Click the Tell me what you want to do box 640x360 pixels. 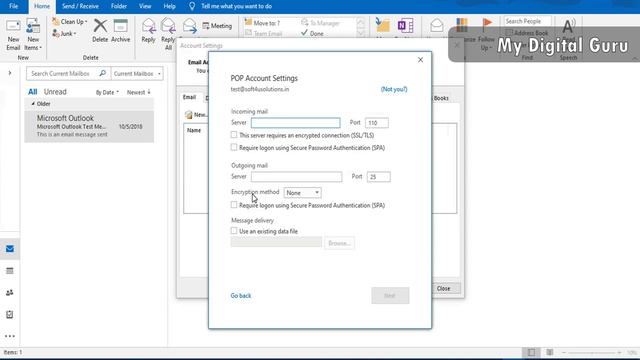pyautogui.click(x=236, y=6)
